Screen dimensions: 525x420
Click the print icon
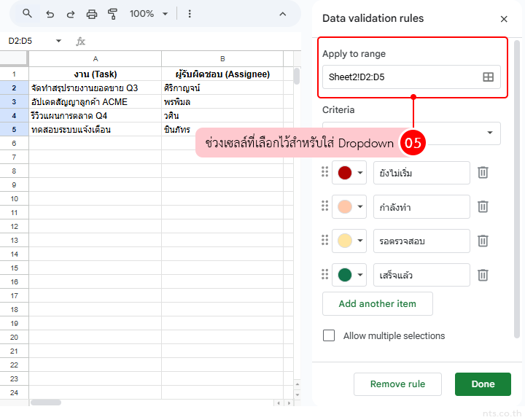92,14
